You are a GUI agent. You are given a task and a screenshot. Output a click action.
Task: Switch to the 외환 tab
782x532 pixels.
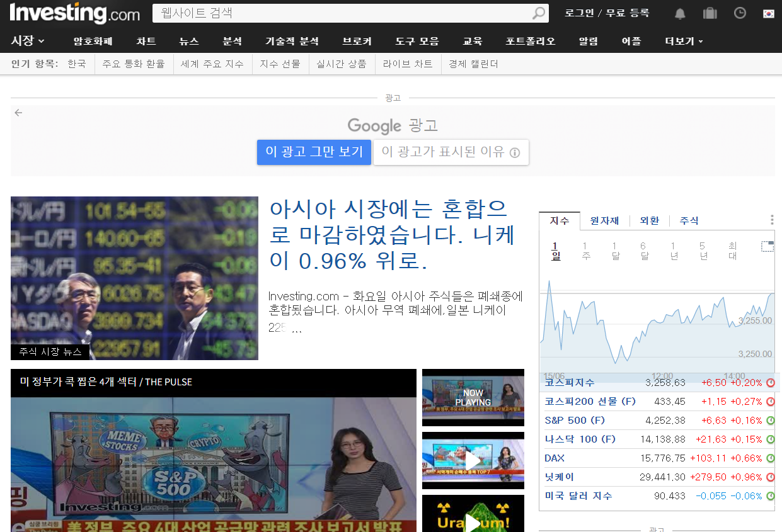[x=650, y=220]
